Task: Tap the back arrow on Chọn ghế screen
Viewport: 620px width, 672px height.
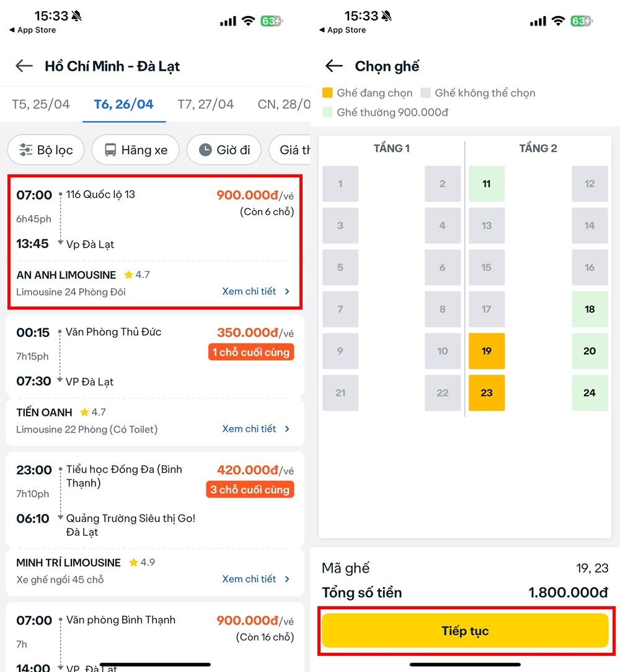Action: [x=334, y=66]
